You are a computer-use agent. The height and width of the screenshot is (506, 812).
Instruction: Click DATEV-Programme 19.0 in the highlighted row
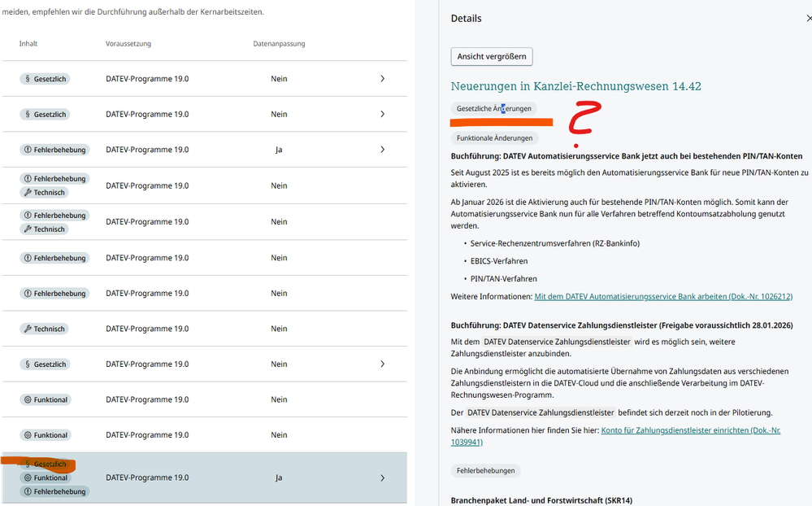pyautogui.click(x=147, y=478)
